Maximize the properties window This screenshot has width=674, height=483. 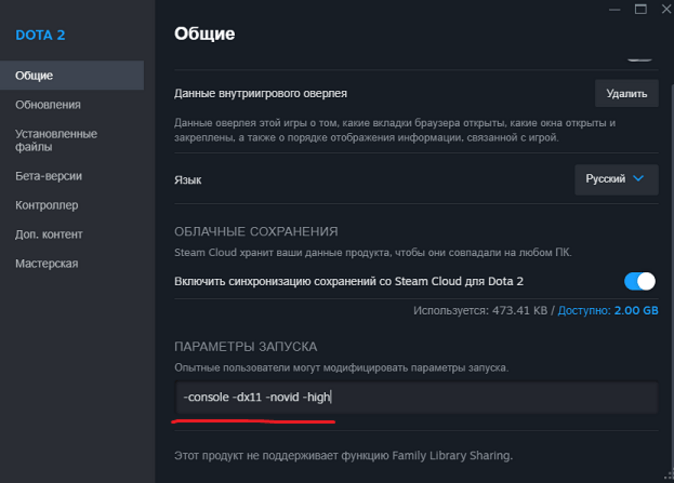(641, 9)
